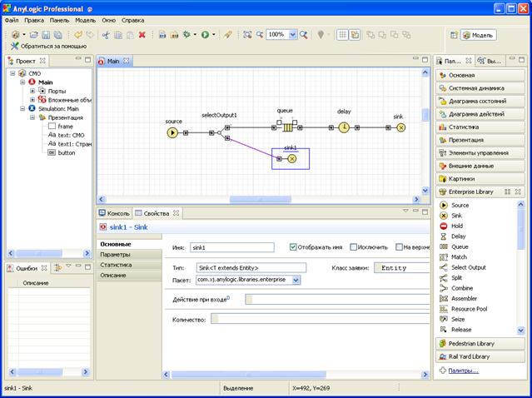
Task: Pick Hold from Enterprise Library palette
Action: (451, 226)
